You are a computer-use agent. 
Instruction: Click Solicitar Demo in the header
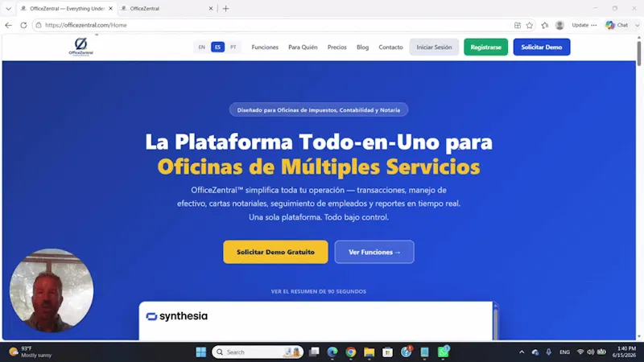coord(542,47)
